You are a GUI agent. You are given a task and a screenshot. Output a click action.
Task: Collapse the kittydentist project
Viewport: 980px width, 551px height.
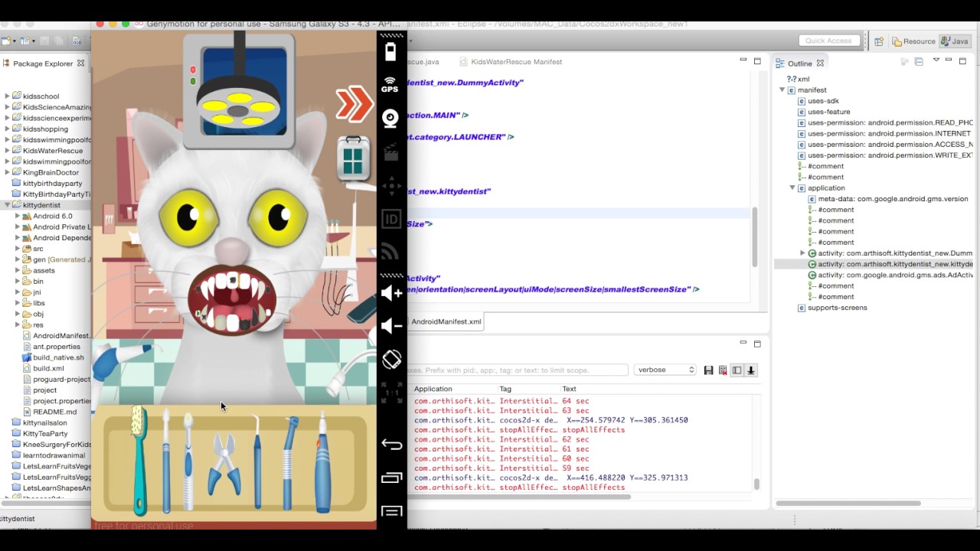[8, 205]
